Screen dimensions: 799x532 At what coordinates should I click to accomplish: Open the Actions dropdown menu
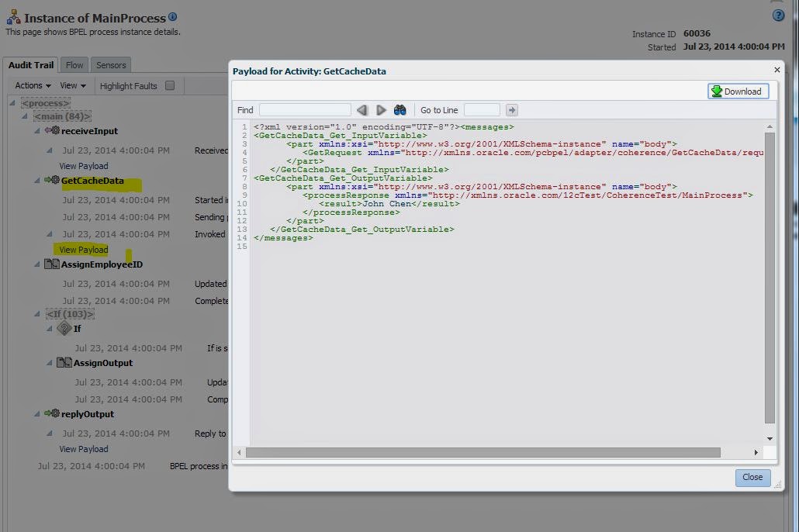pos(33,85)
